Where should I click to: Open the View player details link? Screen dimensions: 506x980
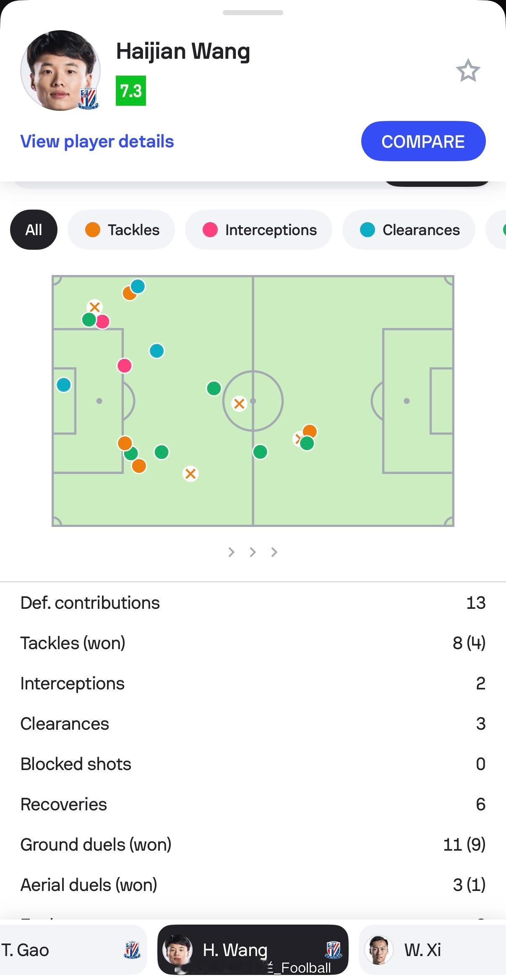click(x=97, y=141)
